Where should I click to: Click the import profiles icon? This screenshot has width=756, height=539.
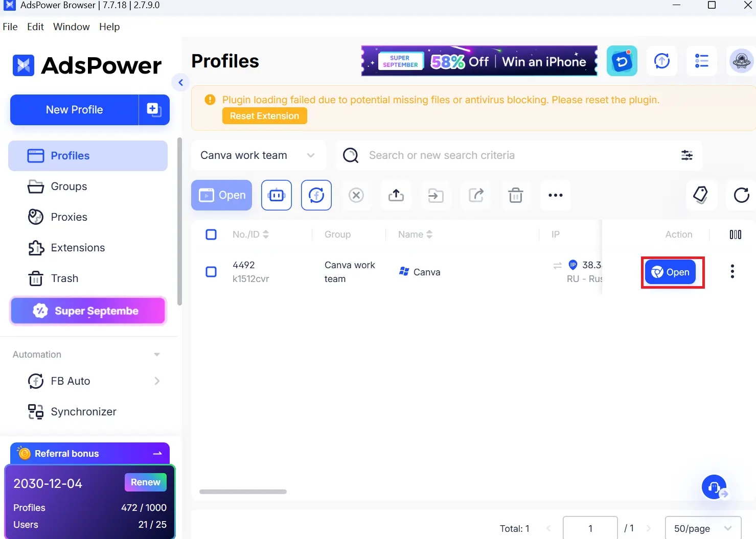pos(436,195)
